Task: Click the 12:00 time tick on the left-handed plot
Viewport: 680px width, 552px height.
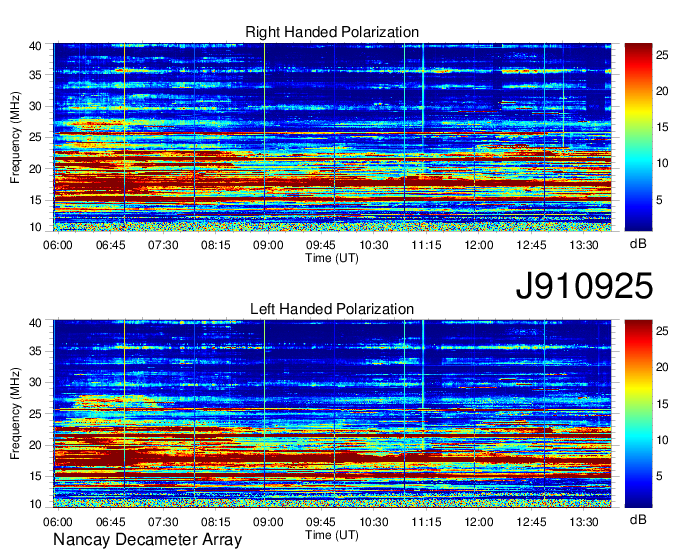Action: coord(479,522)
